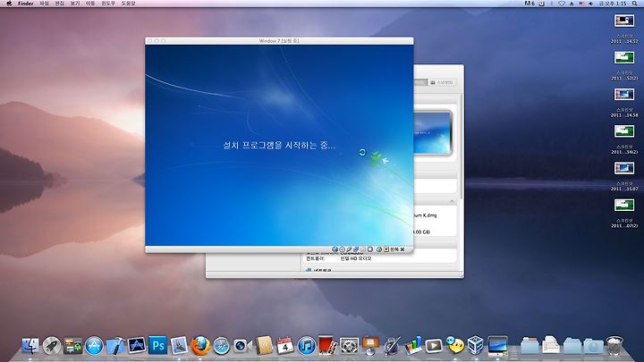The width and height of the screenshot is (644, 362).
Task: Open Mission Control in the dock
Action: [x=73, y=346]
